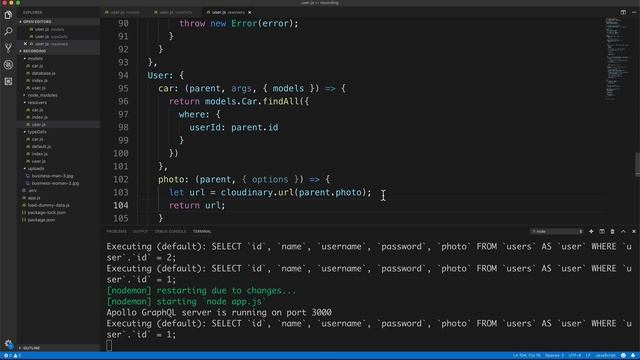Open business-man-3.jpg in uploads
This screenshot has height=360, width=640.
[x=52, y=176]
